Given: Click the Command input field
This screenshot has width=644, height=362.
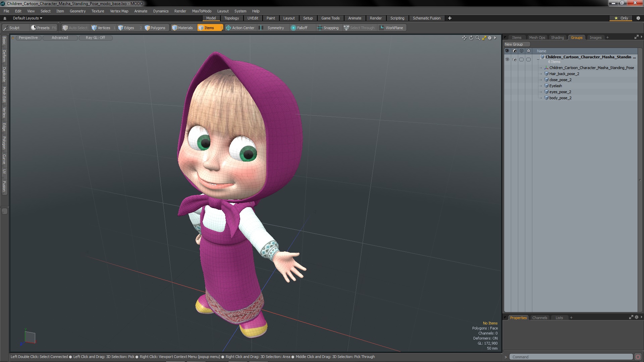Looking at the screenshot, I should pyautogui.click(x=571, y=357).
